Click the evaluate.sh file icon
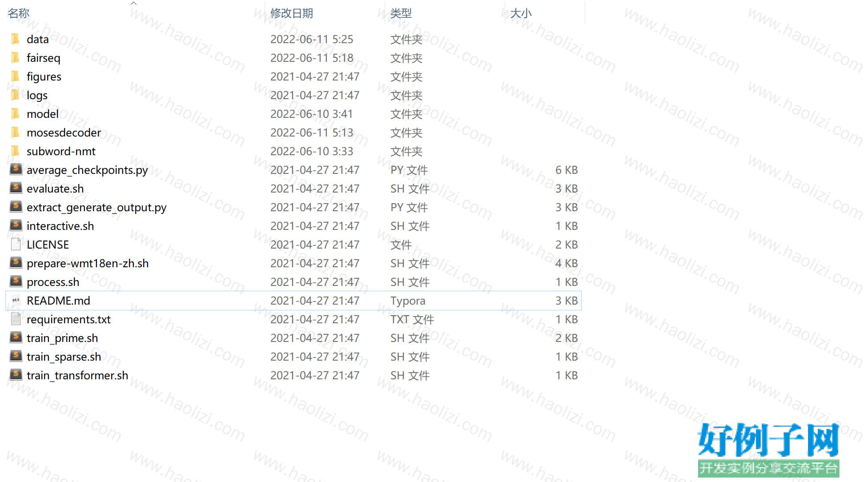This screenshot has height=482, width=868. [x=16, y=188]
